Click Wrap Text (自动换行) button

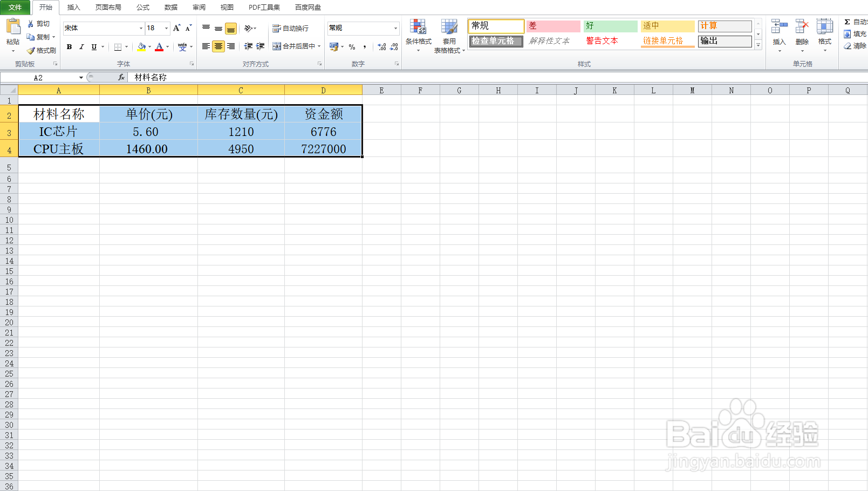pos(291,28)
